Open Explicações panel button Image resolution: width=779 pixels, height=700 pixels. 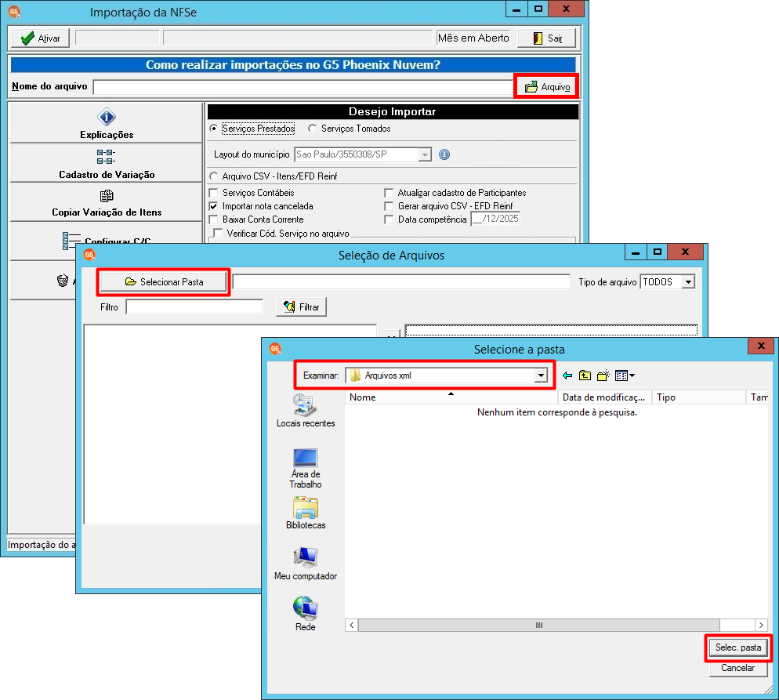click(107, 124)
